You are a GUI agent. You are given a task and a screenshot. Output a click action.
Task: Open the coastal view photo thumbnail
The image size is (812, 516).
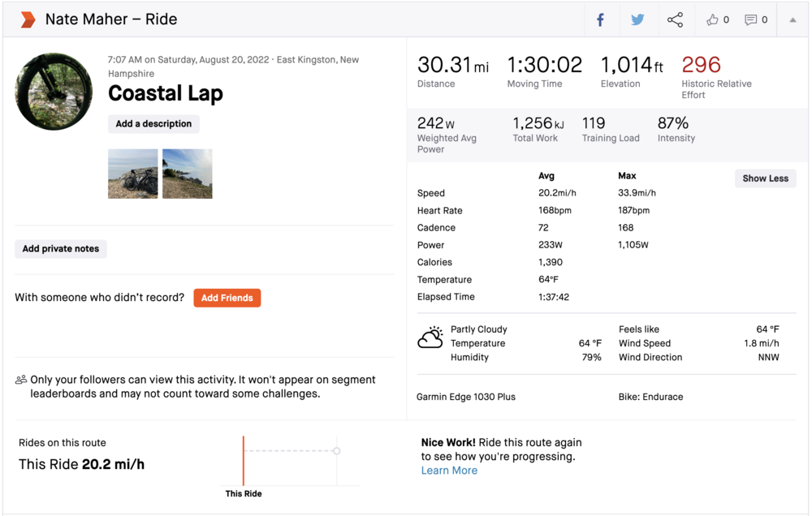point(188,174)
